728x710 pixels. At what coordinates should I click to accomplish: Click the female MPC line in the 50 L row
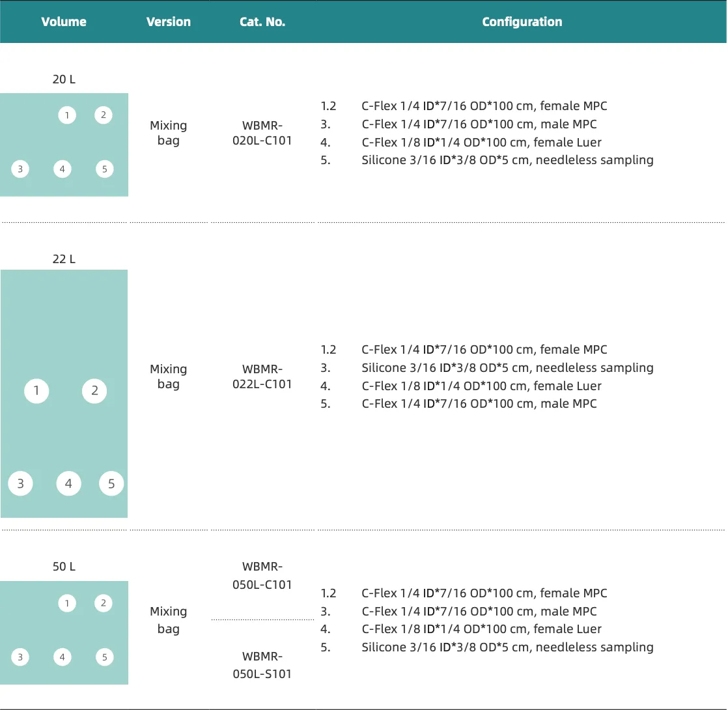pyautogui.click(x=484, y=593)
